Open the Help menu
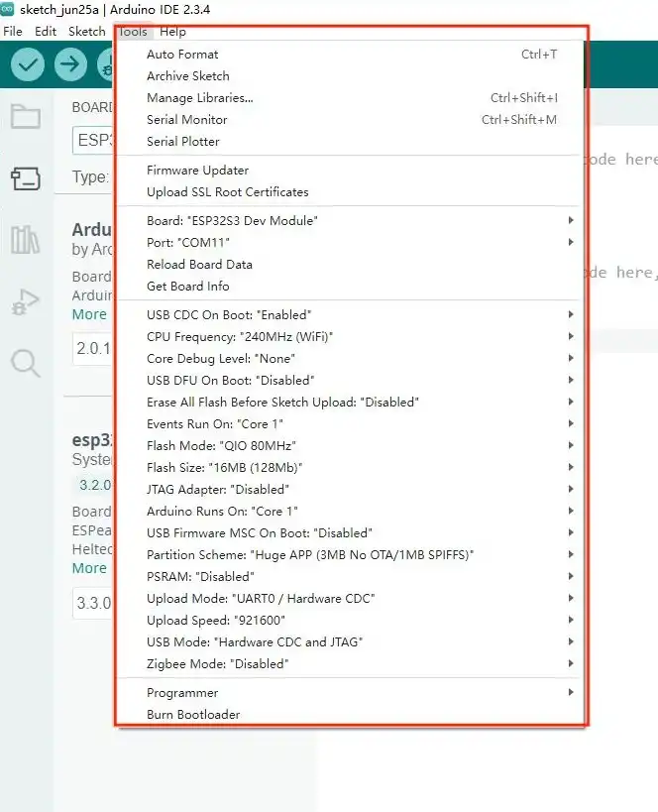 pyautogui.click(x=172, y=32)
